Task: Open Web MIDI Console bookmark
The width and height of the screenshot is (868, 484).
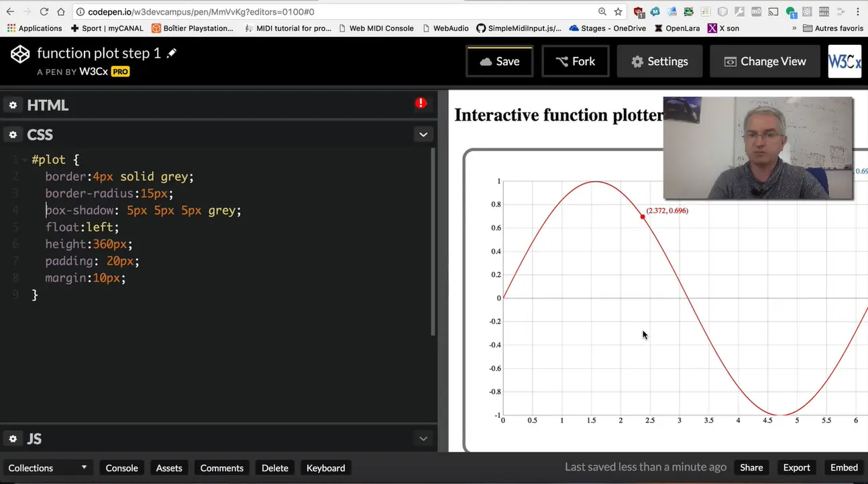Action: (x=376, y=28)
